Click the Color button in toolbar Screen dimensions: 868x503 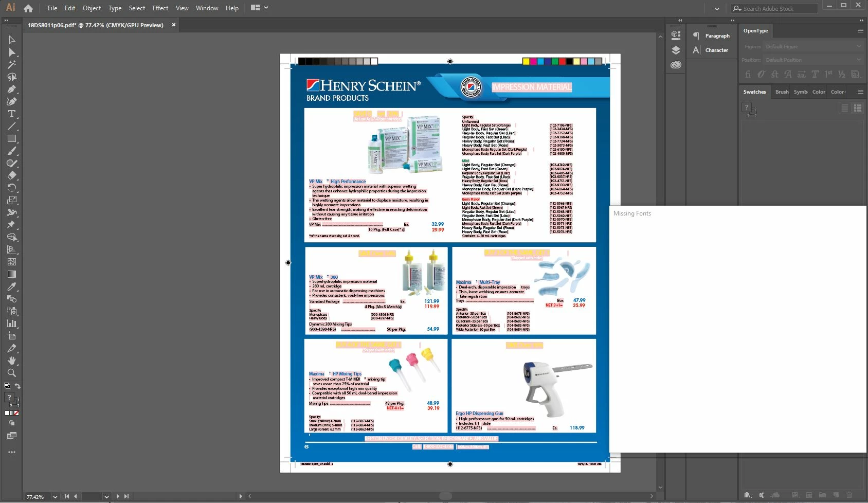[8, 413]
